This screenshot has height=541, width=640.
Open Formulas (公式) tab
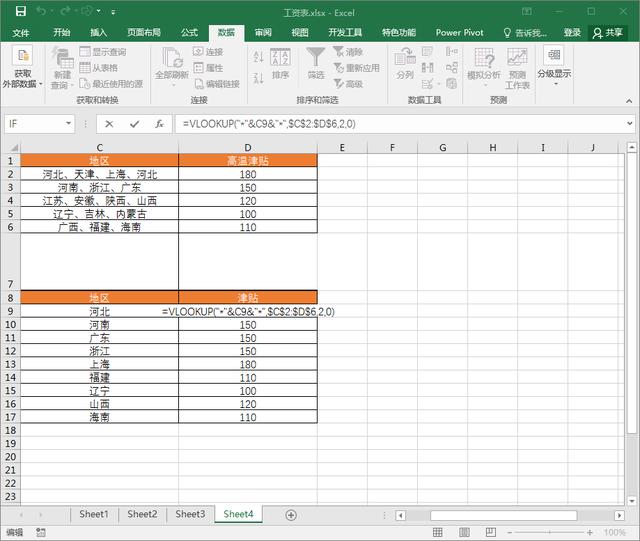[189, 33]
